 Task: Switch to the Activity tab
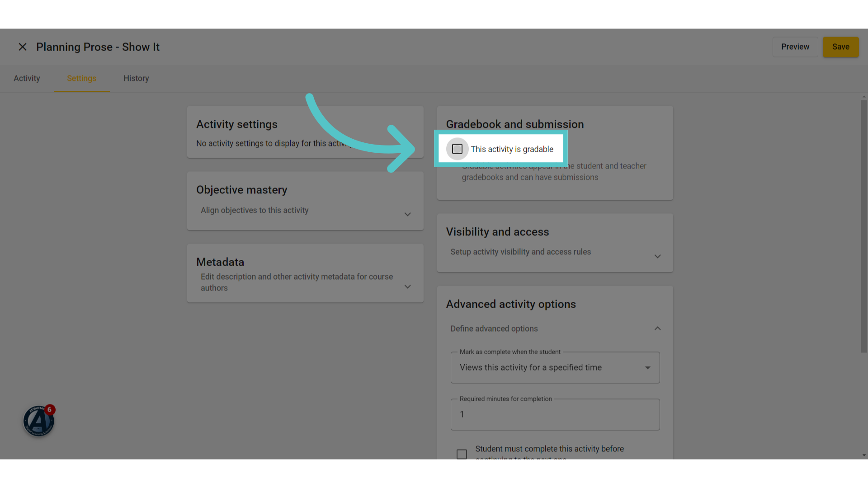[27, 79]
